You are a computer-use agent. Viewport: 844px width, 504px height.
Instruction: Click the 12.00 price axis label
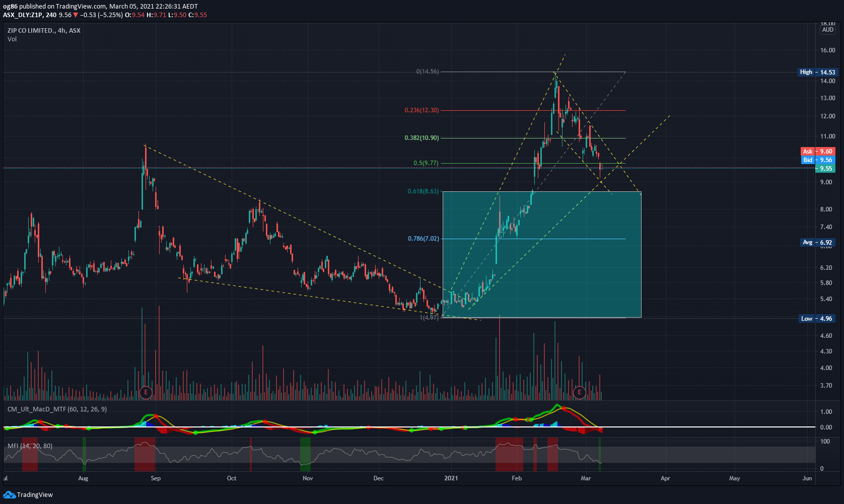[828, 116]
